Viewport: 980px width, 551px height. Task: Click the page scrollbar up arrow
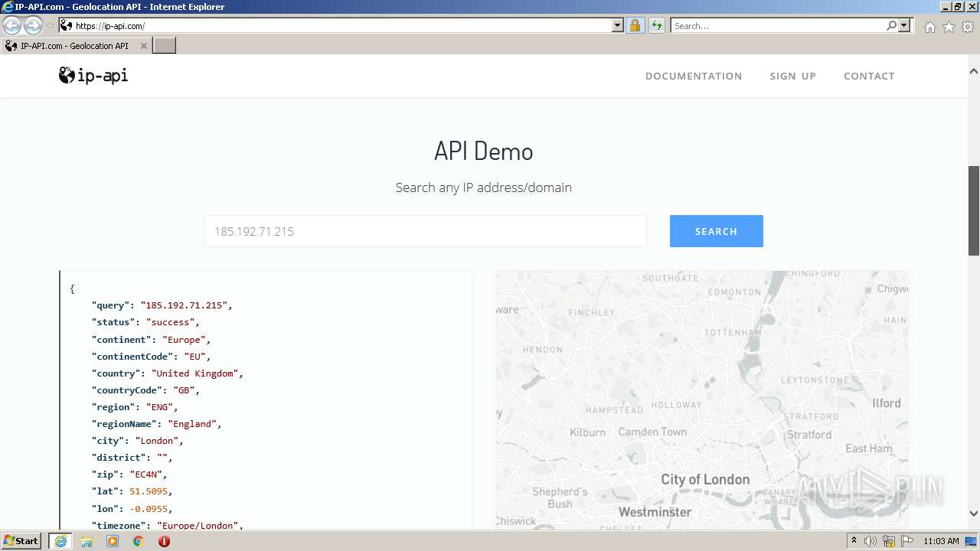[x=974, y=71]
